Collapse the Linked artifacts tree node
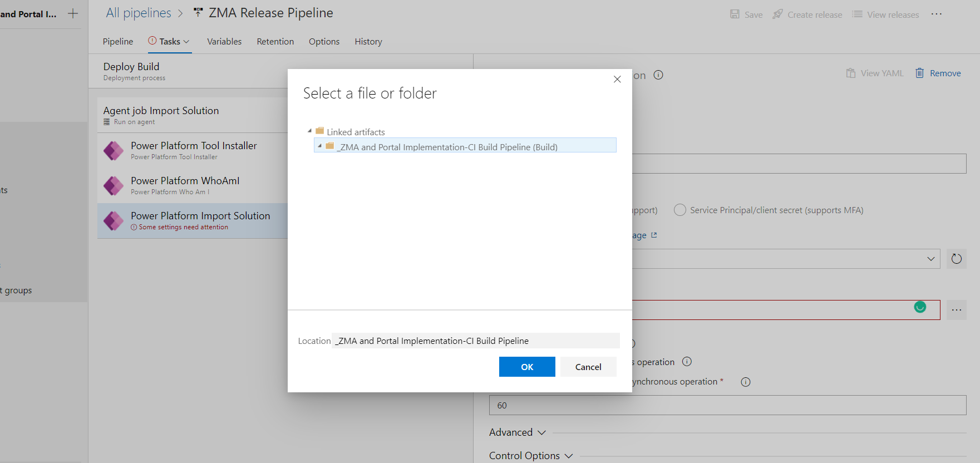Viewport: 980px width, 463px height. coord(309,131)
